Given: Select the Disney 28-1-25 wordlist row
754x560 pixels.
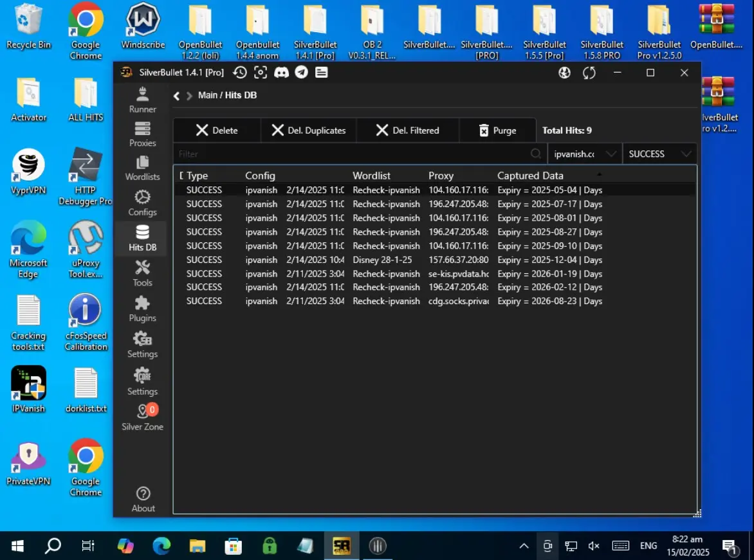Looking at the screenshot, I should [435, 260].
